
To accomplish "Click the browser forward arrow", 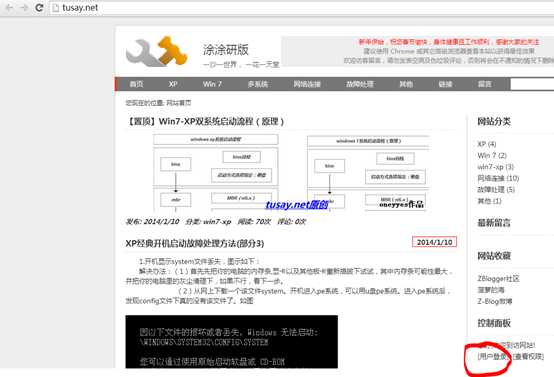I will pyautogui.click(x=24, y=7).
